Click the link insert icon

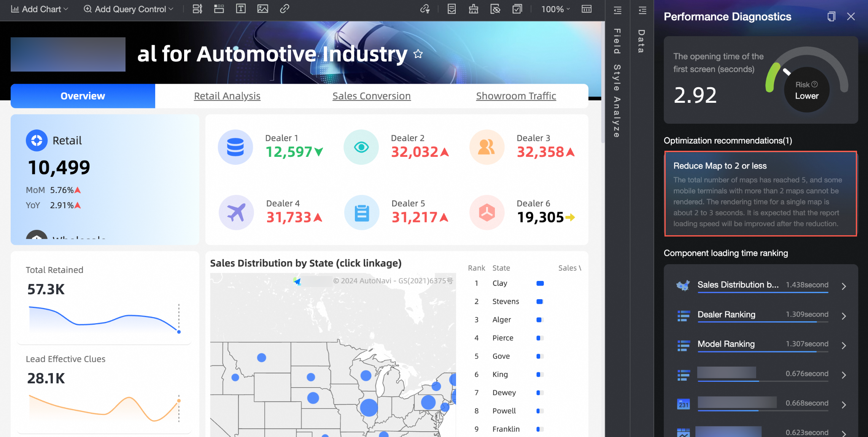(285, 9)
